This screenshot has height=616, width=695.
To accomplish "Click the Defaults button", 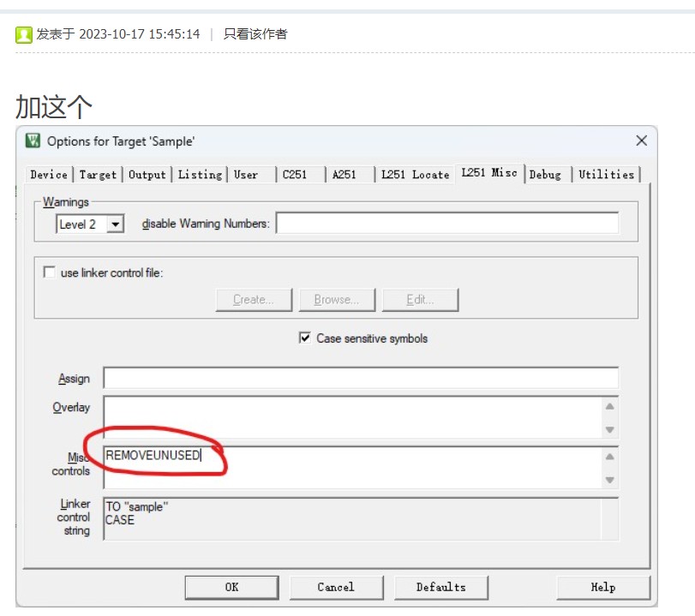I will coord(441,587).
